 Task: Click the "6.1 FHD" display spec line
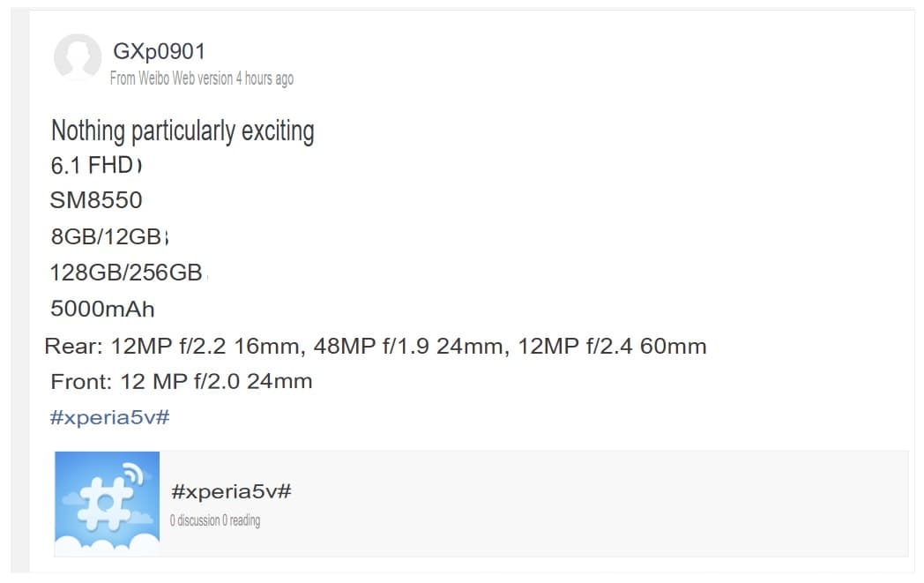[92, 165]
